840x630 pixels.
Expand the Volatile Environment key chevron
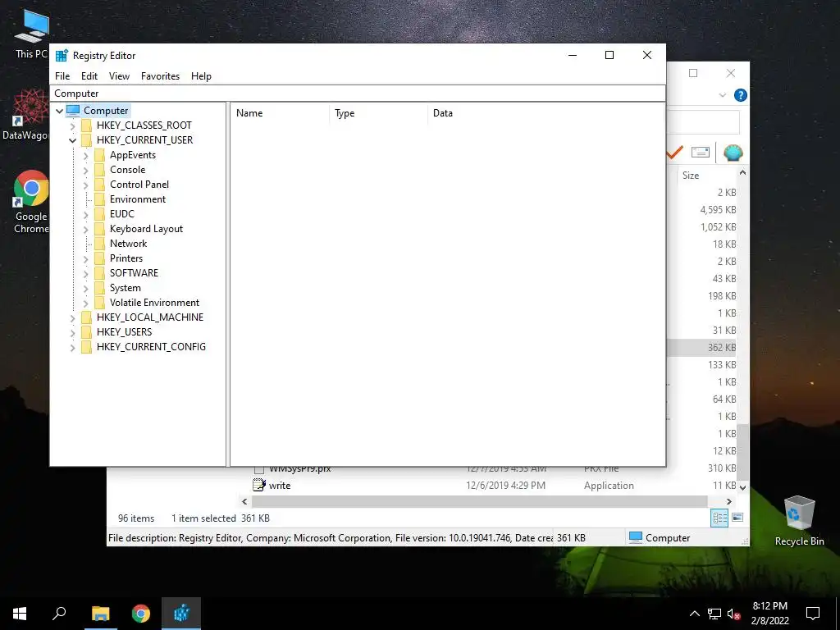85,304
